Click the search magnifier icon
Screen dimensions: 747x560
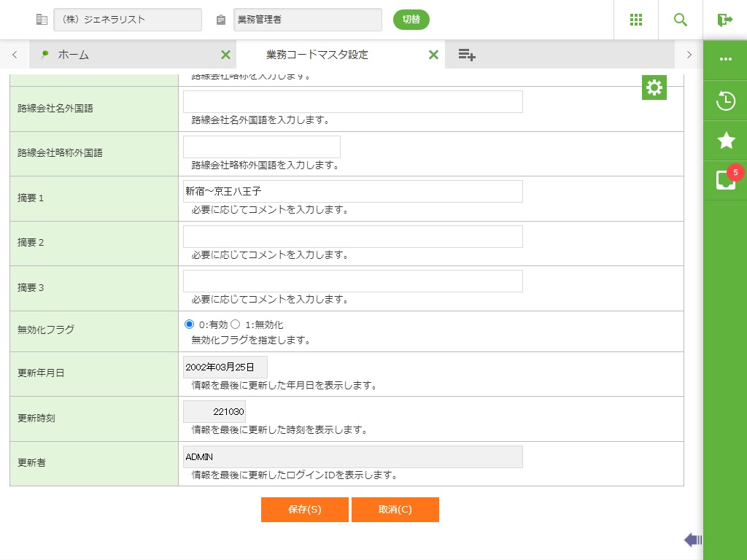(681, 20)
